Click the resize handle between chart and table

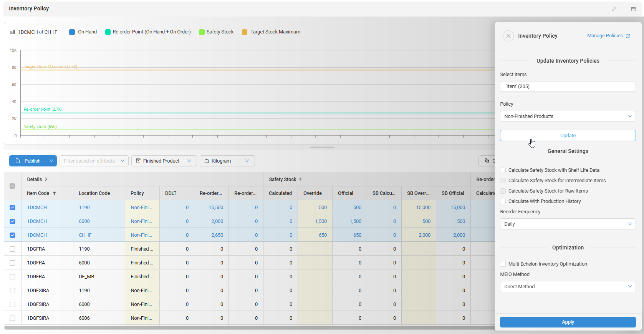(x=322, y=147)
